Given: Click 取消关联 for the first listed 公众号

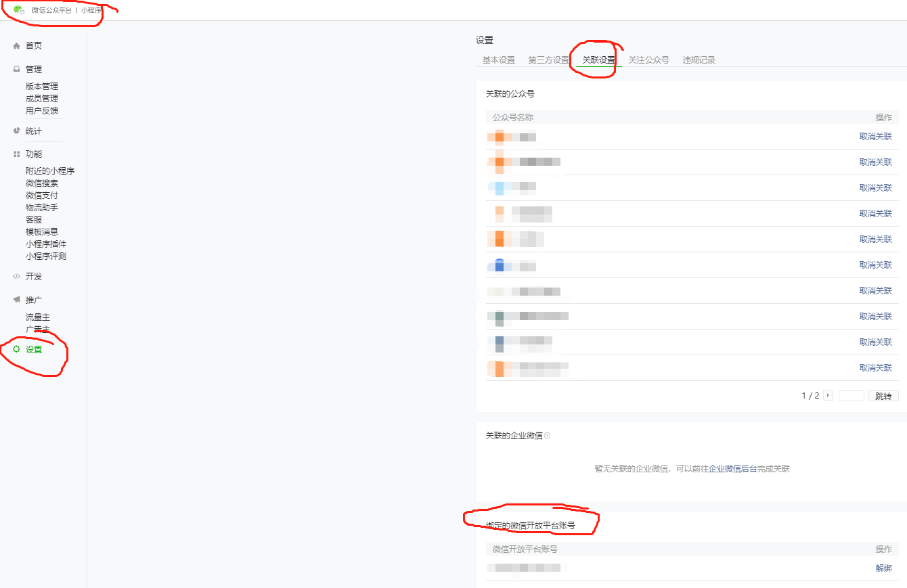Looking at the screenshot, I should coord(876,137).
